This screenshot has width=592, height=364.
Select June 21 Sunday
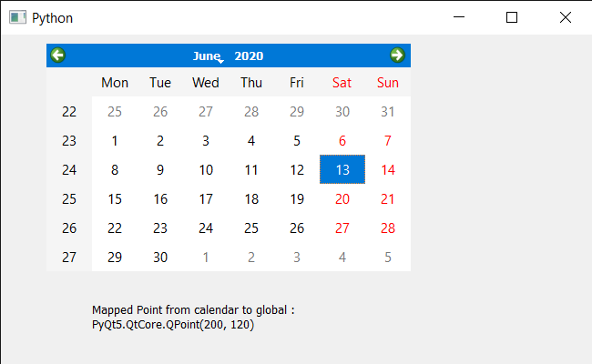[x=388, y=198]
